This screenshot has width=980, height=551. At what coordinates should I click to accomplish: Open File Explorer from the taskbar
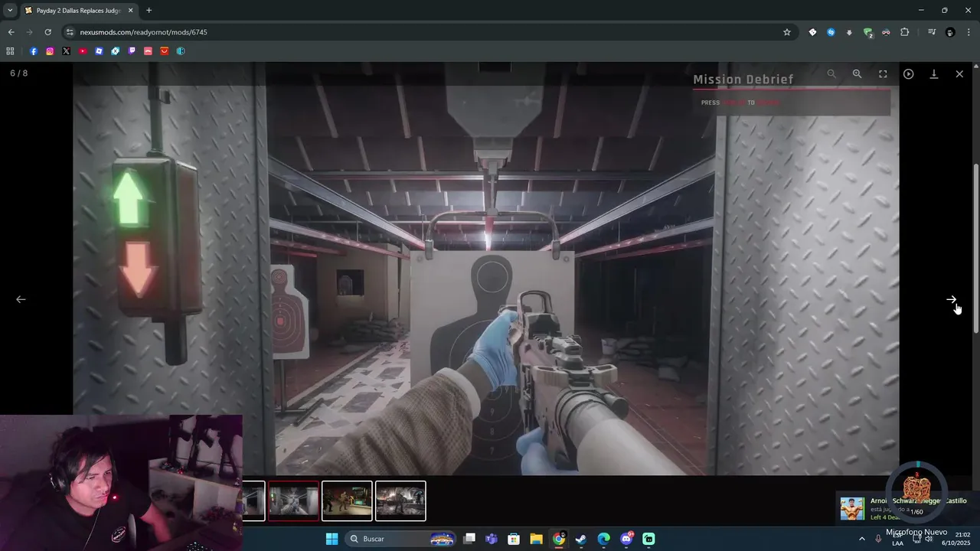tap(536, 539)
